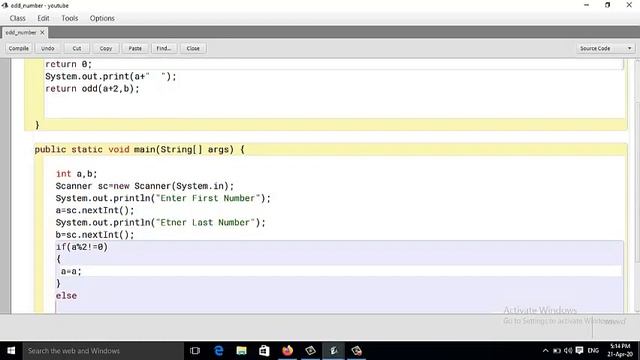This screenshot has width=640, height=360.
Task: Open File Explorer from the taskbar
Action: [x=242, y=351]
